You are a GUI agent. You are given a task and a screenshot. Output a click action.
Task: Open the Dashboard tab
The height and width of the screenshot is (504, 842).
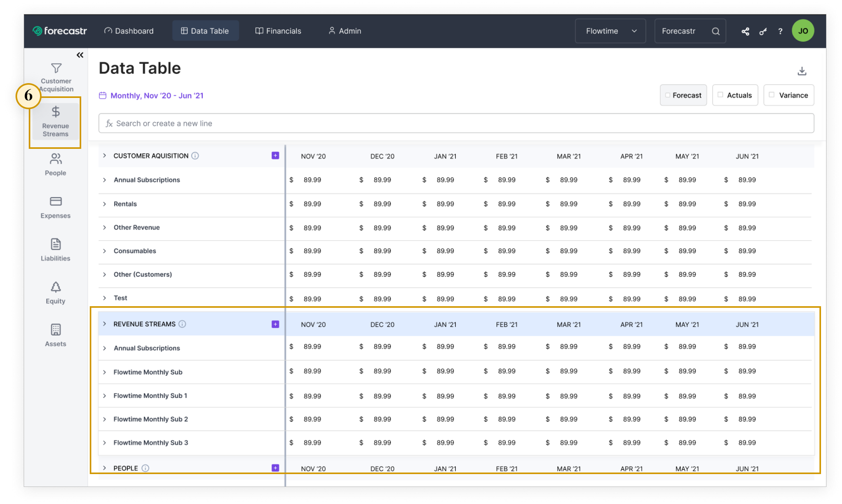pos(129,31)
